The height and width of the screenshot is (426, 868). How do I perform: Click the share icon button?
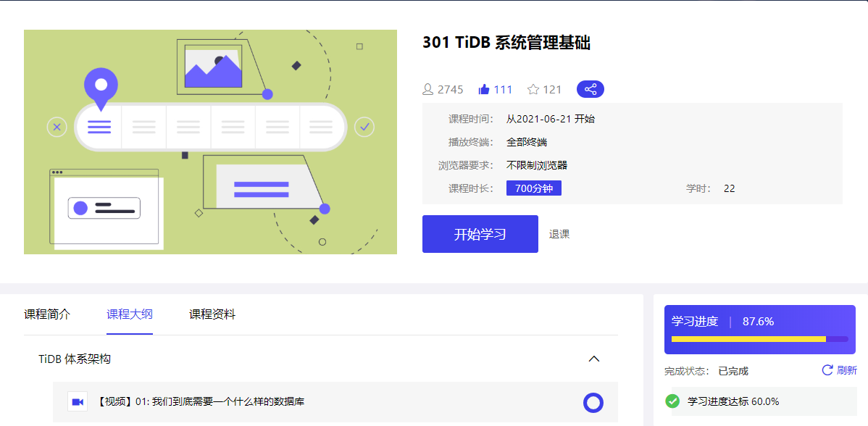(x=590, y=89)
